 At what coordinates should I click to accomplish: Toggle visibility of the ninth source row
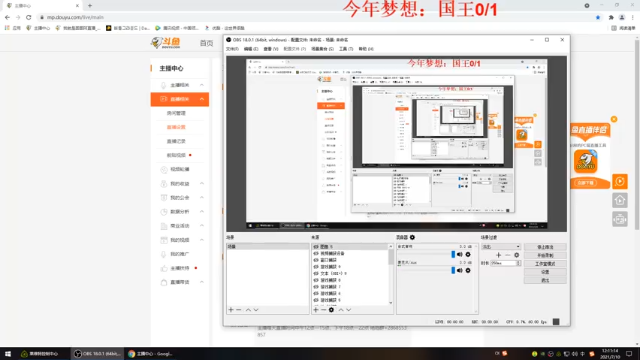[316, 300]
